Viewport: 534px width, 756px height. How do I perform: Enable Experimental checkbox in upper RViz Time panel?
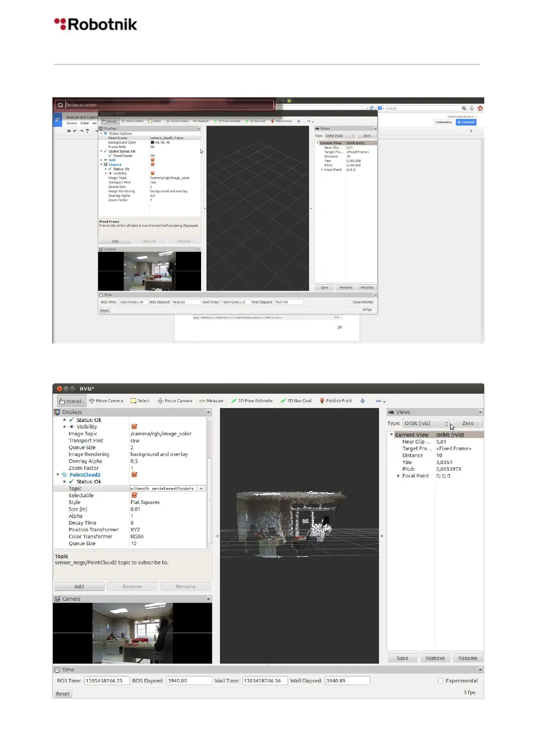point(349,302)
